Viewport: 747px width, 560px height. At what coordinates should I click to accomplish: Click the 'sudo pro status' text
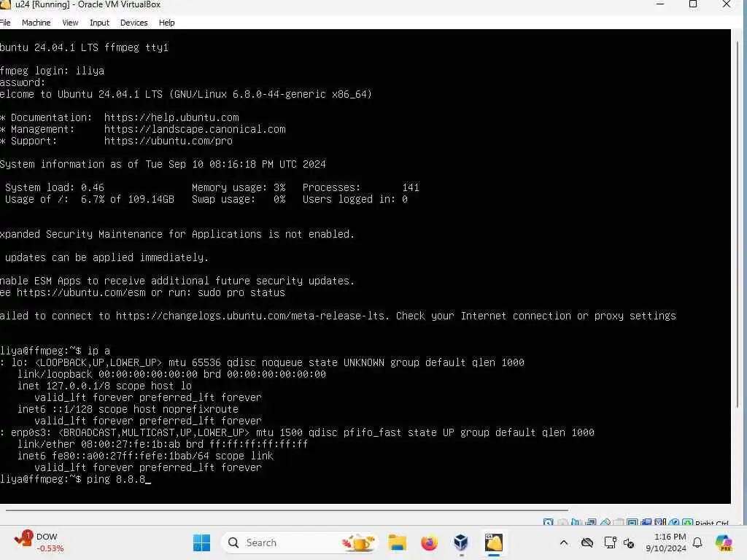[x=241, y=292]
